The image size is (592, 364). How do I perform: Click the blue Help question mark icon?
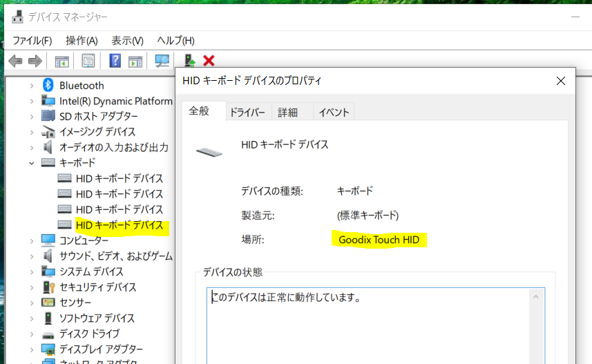click(115, 60)
